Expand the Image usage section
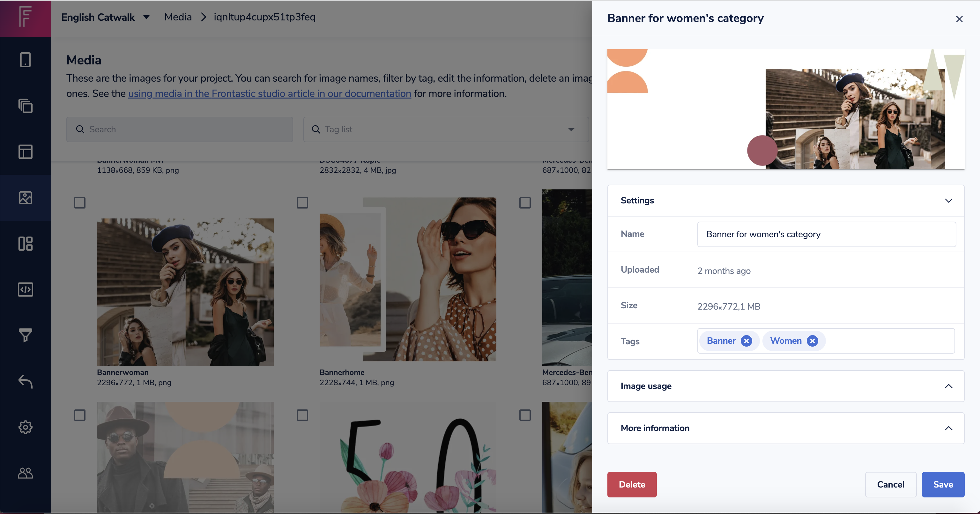 [x=948, y=386]
